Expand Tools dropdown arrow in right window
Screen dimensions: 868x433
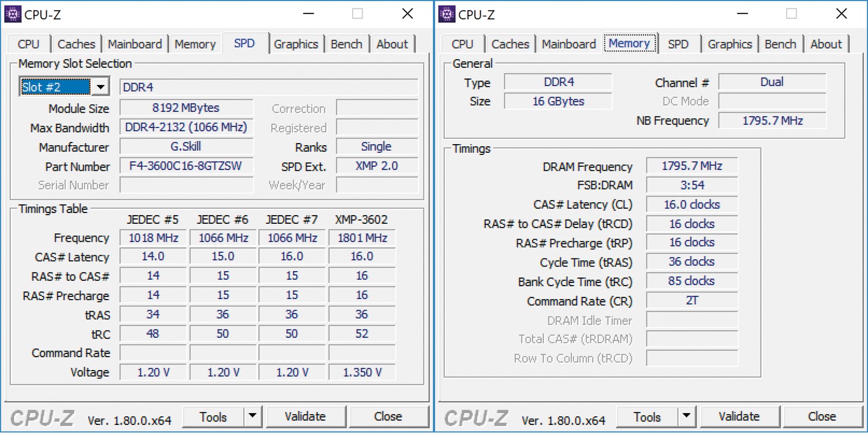[x=686, y=416]
